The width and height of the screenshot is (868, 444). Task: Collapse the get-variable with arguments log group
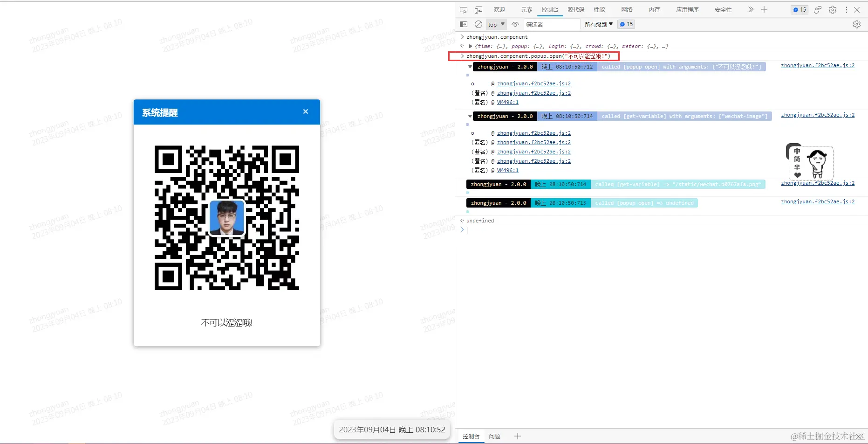(x=470, y=116)
